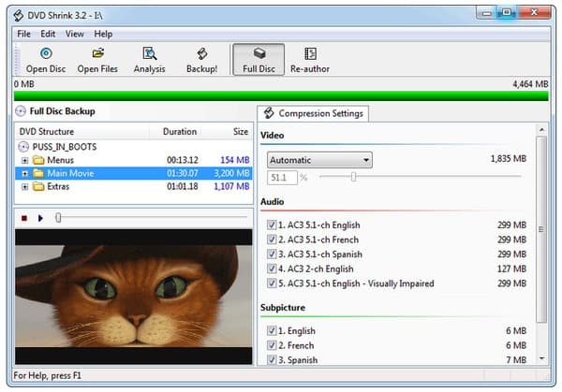
Task: Select the Menus row label
Action: point(60,160)
